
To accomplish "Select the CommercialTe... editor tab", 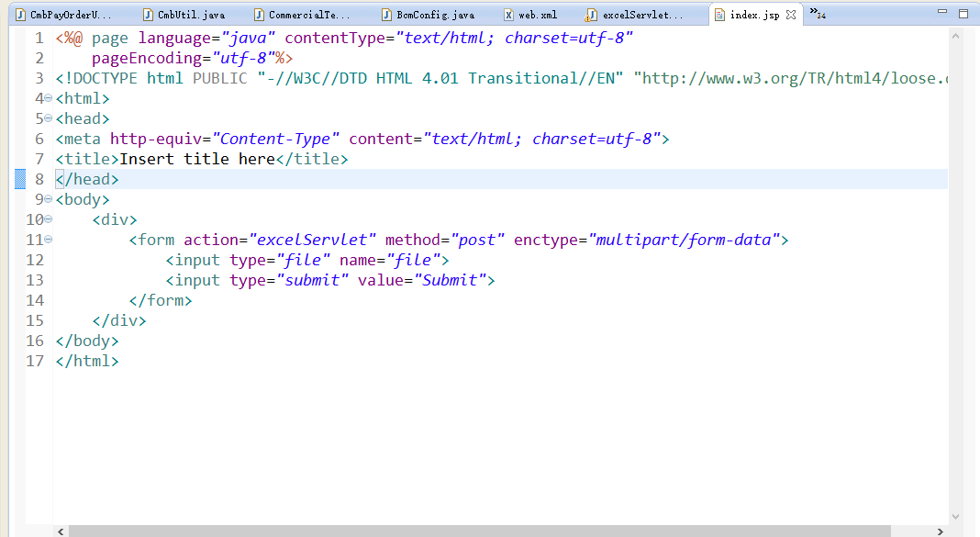I will tap(301, 15).
